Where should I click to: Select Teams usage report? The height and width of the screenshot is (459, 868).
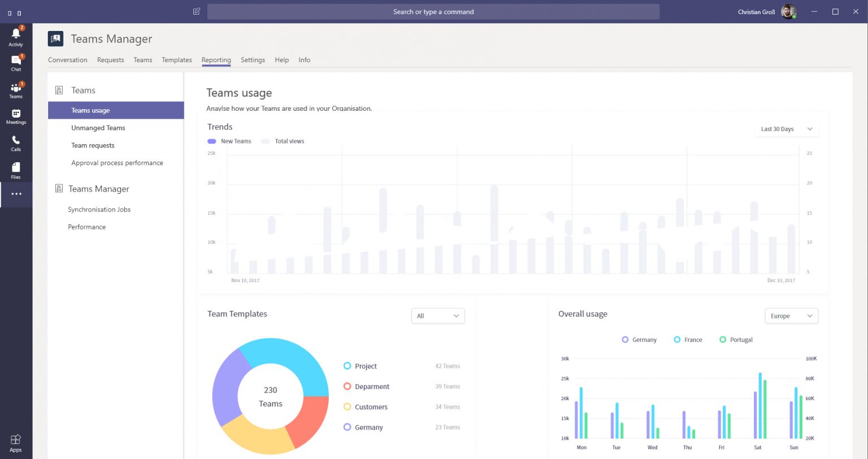point(116,110)
